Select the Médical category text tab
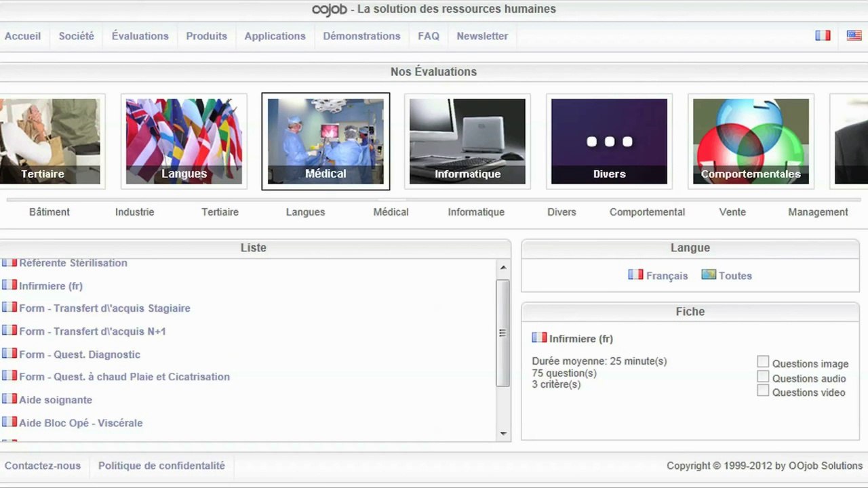Viewport: 868px width, 488px height. 391,212
